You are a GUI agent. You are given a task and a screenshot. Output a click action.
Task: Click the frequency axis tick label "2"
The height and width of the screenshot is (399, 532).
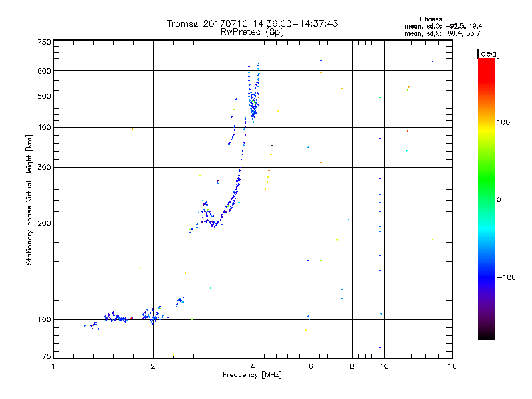click(x=153, y=366)
